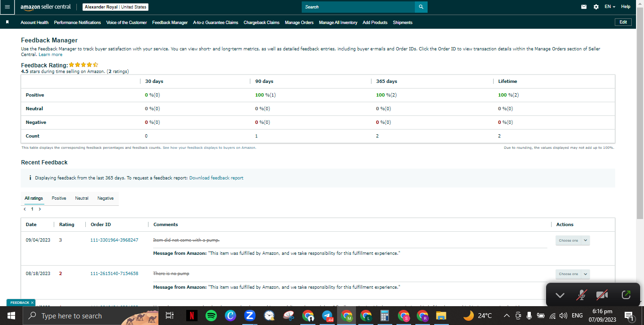
Task: Switch to the Positive tab
Action: (x=59, y=198)
